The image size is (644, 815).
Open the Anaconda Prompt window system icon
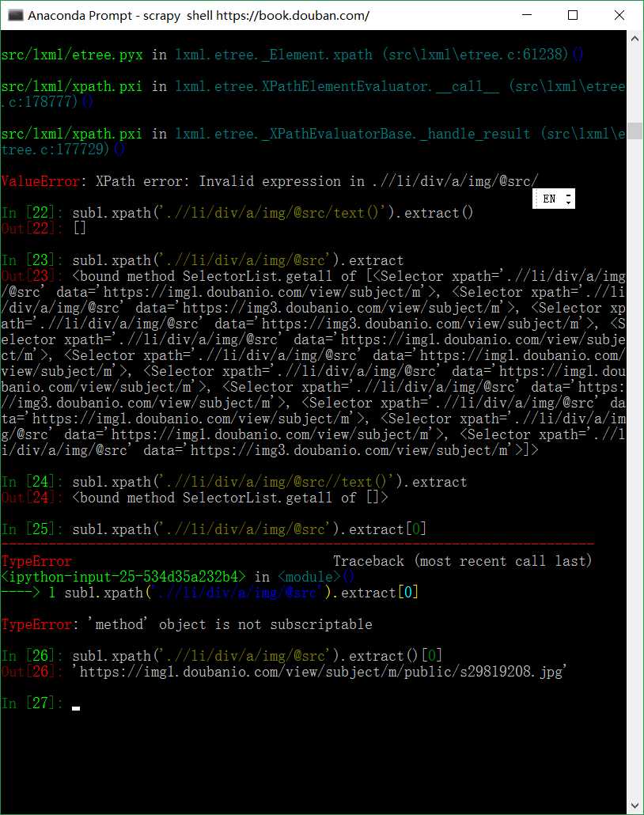(x=16, y=15)
